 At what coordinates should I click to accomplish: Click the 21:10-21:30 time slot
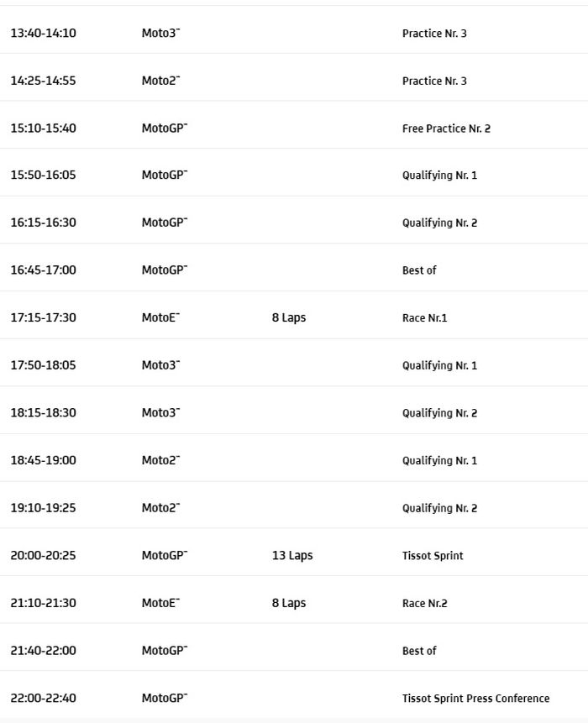click(43, 604)
